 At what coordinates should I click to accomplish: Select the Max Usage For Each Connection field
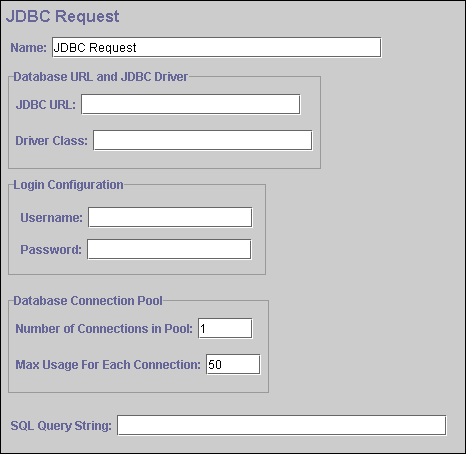(x=233, y=364)
